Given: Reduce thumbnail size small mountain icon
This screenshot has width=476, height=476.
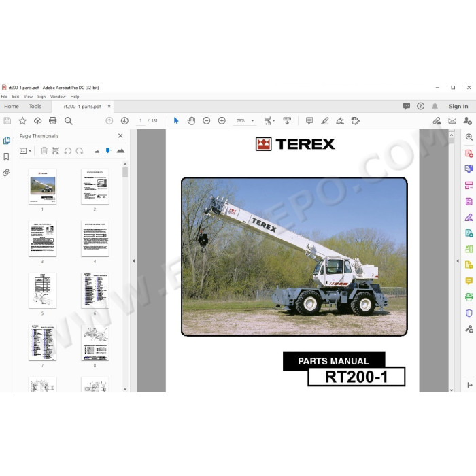Looking at the screenshot, I should click(97, 151).
